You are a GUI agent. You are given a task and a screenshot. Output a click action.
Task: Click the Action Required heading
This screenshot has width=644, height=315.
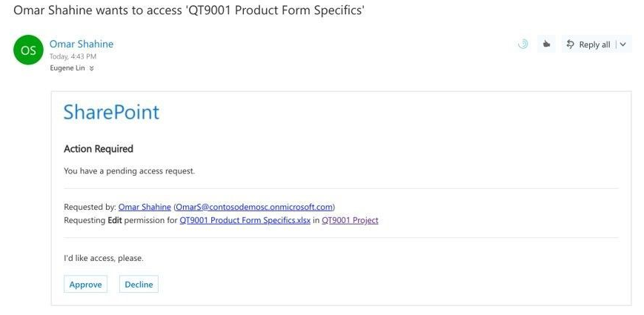99,149
